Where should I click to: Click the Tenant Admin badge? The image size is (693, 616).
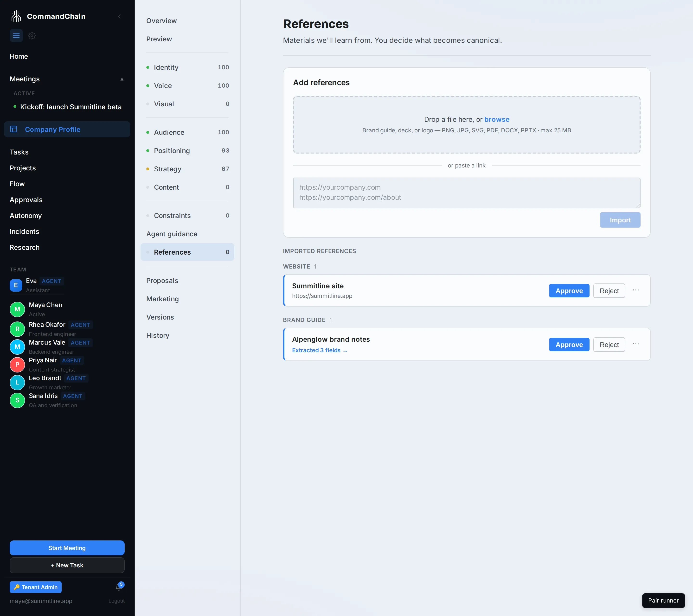pos(36,587)
